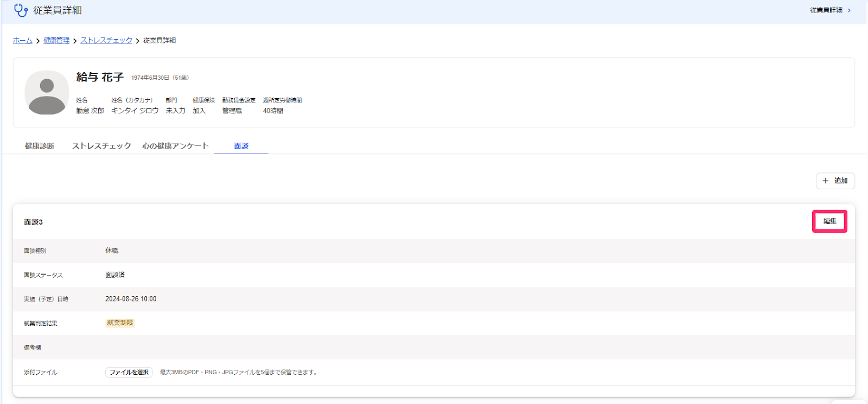Click the 追加 button
868x404 pixels.
(x=835, y=181)
